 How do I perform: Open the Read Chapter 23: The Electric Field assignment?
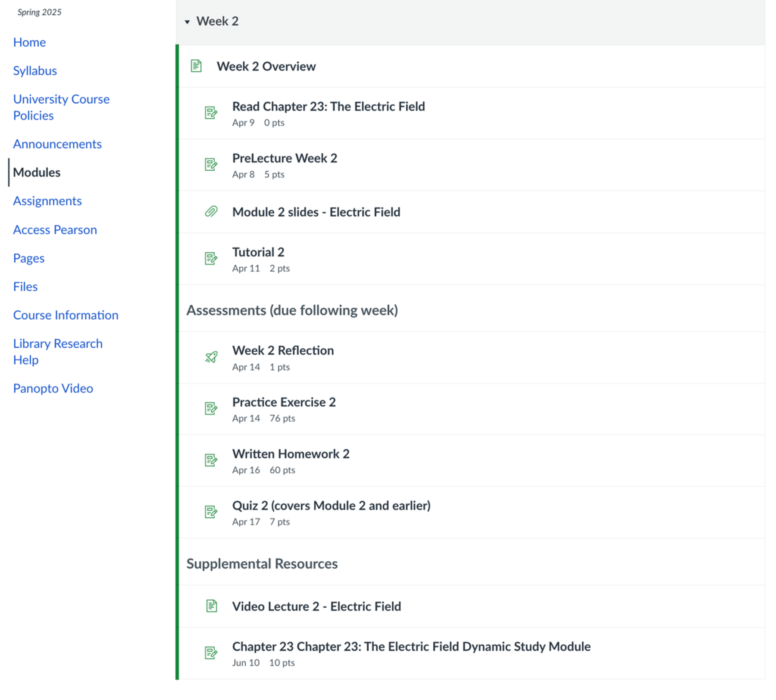(x=328, y=106)
